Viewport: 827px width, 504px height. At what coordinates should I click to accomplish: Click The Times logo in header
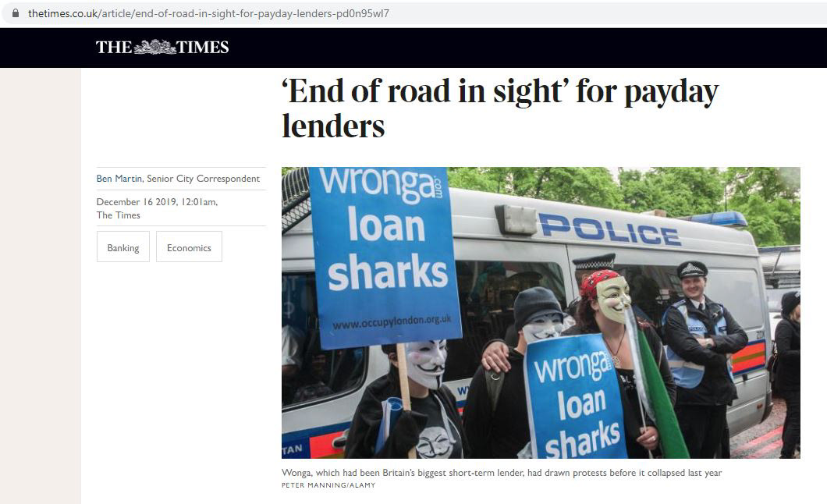point(162,47)
